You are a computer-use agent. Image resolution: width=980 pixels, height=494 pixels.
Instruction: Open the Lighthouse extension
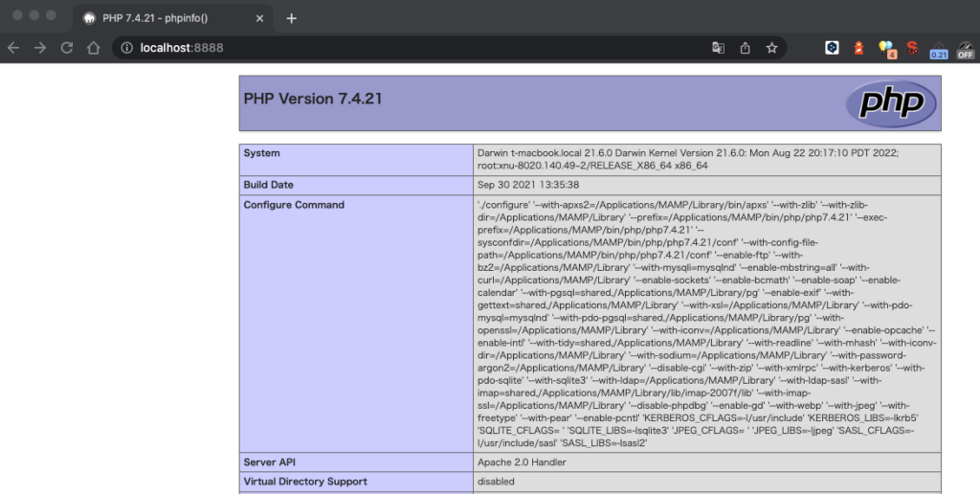click(859, 48)
